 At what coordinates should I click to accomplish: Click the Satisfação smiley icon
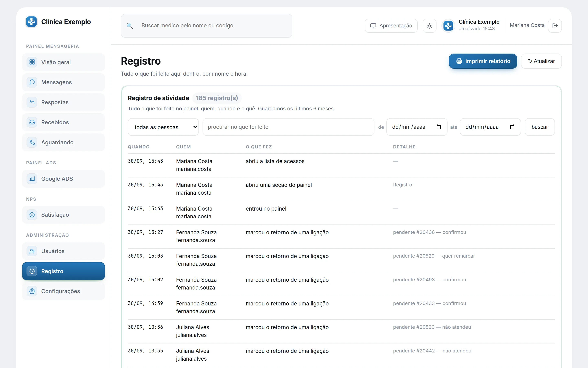click(x=32, y=215)
